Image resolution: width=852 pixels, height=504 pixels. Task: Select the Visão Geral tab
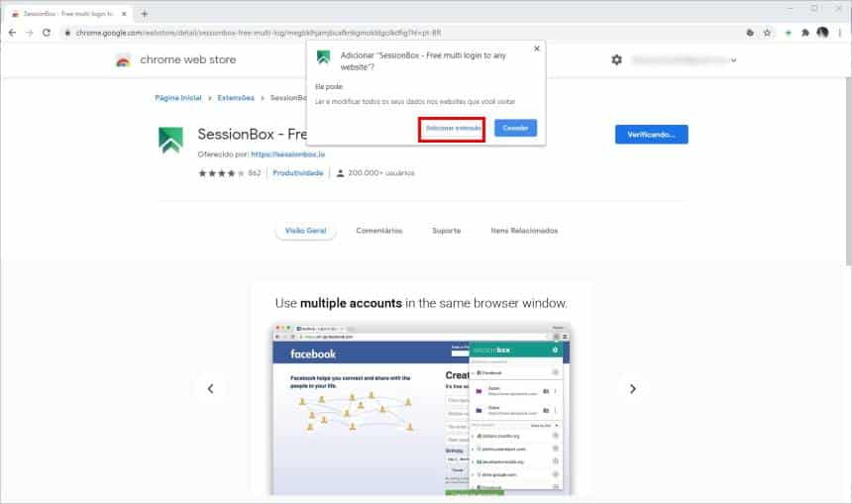tap(305, 231)
